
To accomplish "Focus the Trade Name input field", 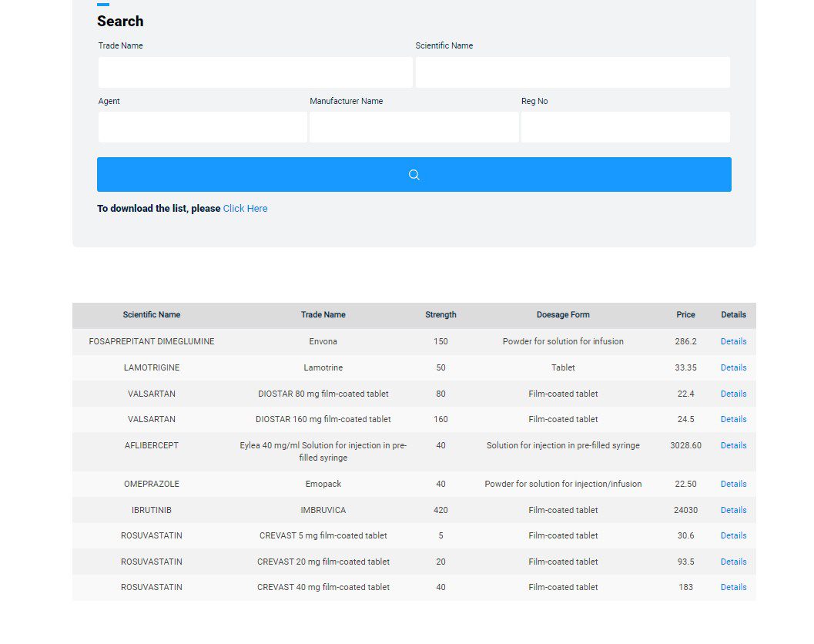I will [x=256, y=72].
